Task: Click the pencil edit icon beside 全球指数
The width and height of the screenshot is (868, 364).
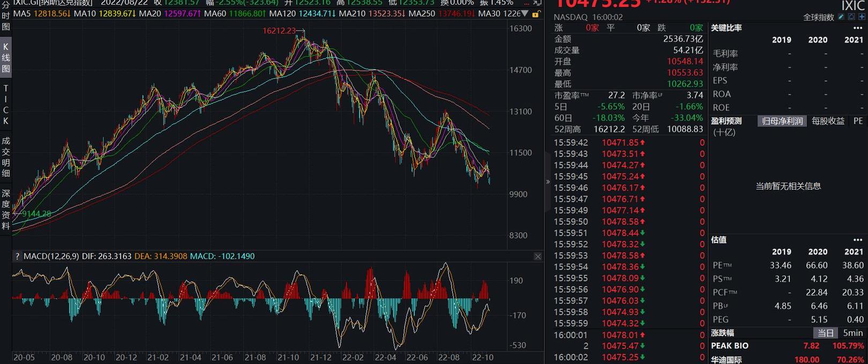Action: 842,17
